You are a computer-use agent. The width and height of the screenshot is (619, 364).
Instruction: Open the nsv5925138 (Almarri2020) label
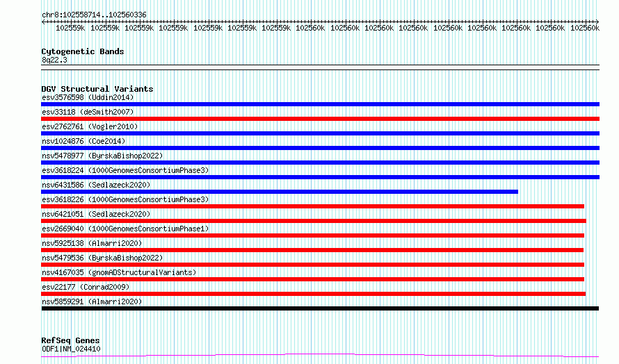click(x=92, y=243)
